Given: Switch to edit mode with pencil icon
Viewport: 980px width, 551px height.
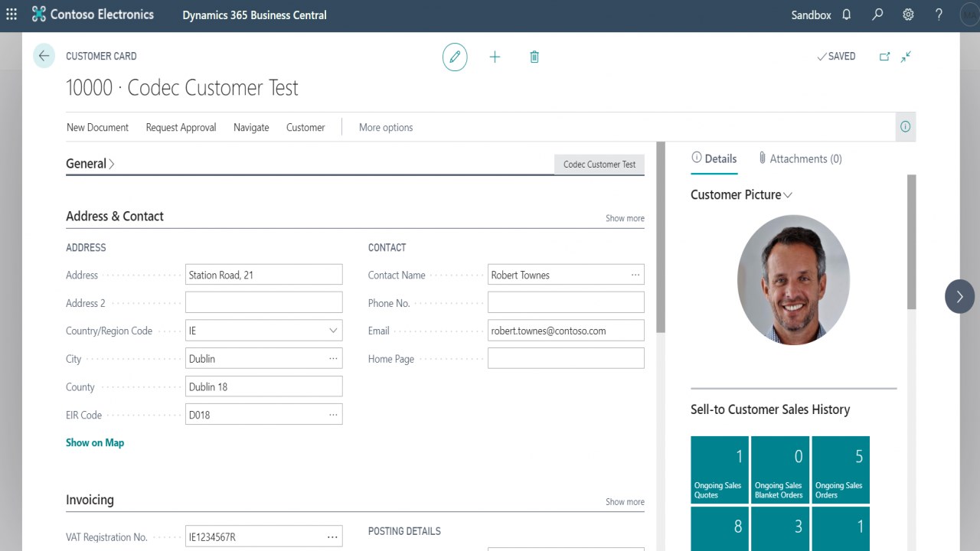Looking at the screenshot, I should [455, 57].
